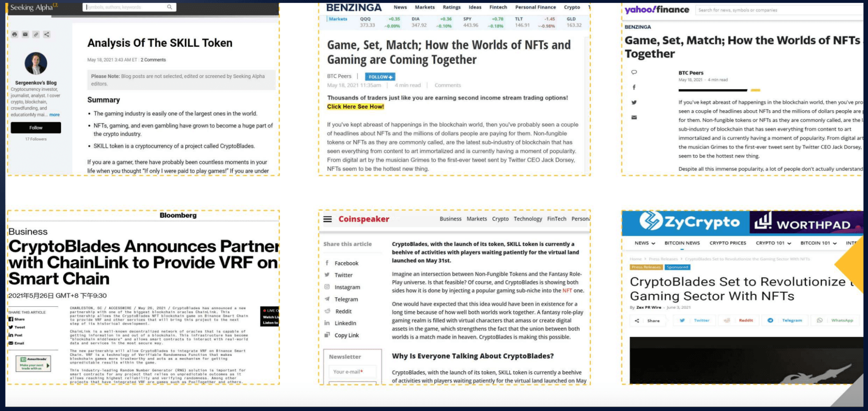Click the red NFT link in Coinspeaker article

click(x=567, y=291)
